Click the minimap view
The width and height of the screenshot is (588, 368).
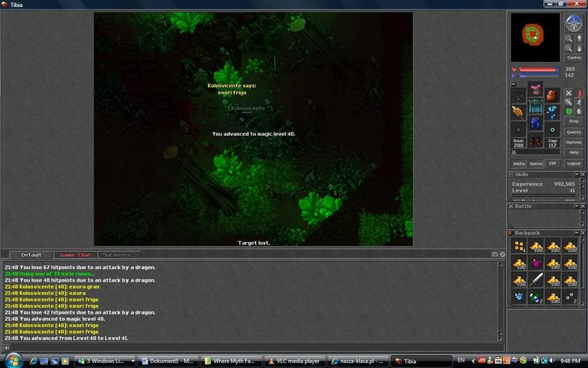coord(535,37)
